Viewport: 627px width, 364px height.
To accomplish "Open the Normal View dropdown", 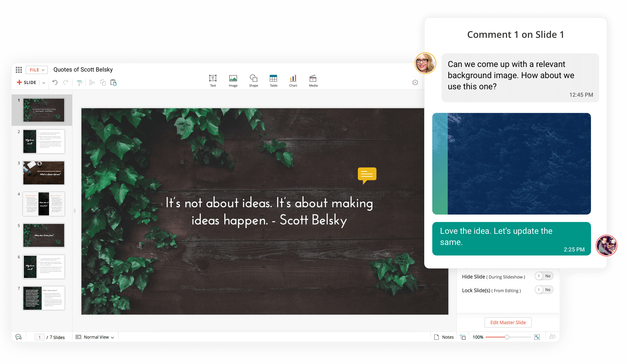I will (x=95, y=337).
